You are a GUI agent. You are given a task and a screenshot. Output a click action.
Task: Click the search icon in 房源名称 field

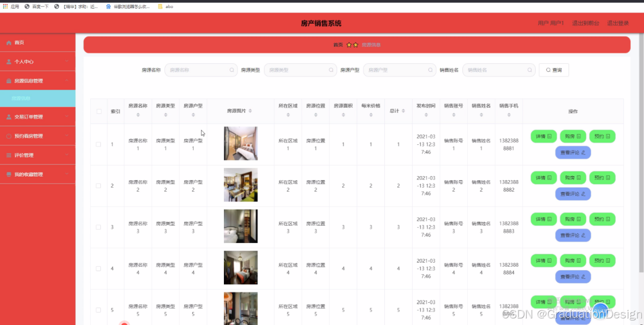pos(231,70)
